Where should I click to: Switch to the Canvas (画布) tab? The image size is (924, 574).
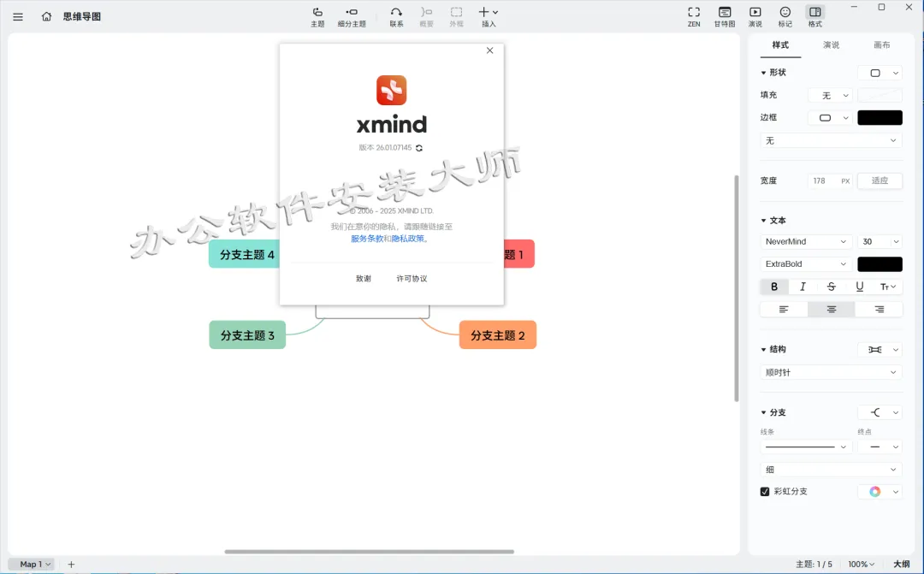coord(881,45)
